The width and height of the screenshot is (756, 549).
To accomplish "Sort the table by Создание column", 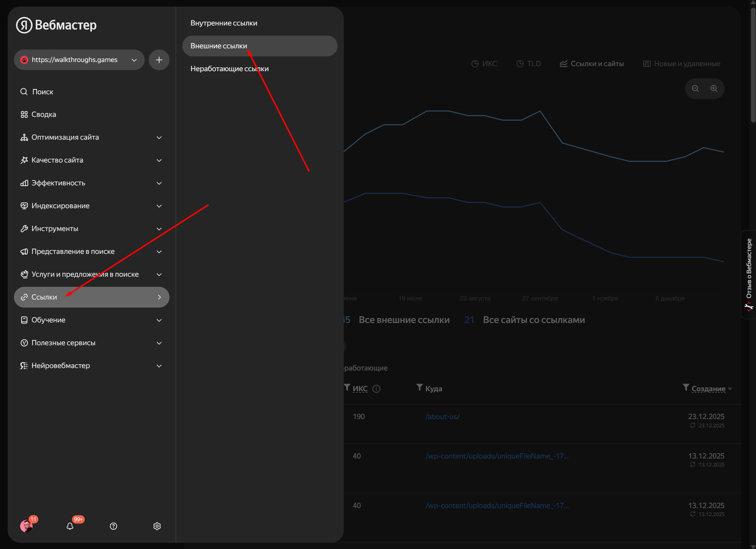I will coord(708,389).
